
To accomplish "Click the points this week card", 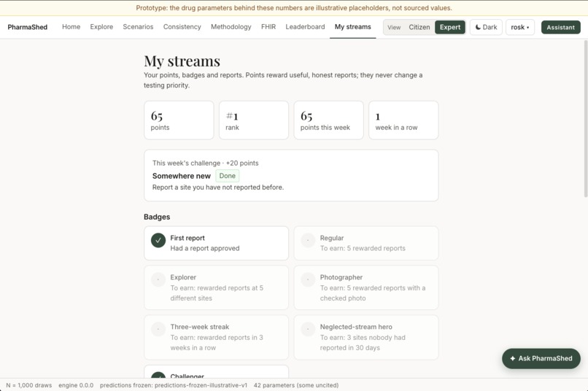I will [328, 120].
